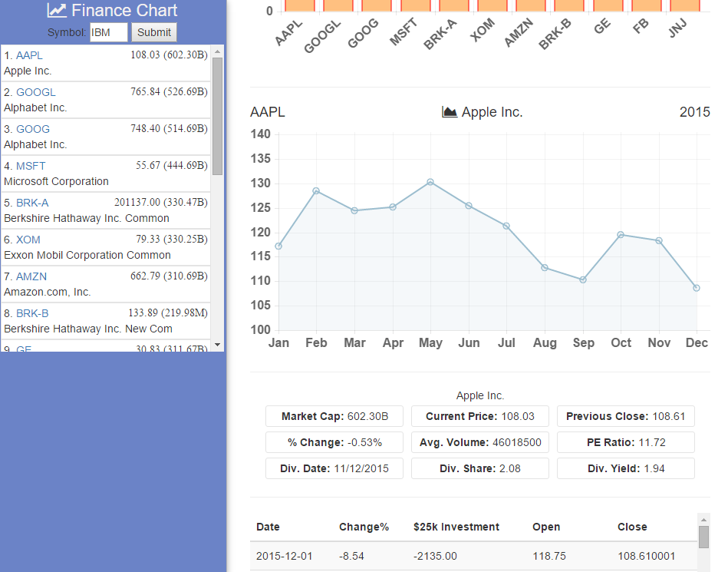The image size is (728, 572).
Task: Click the PE Ratio info box
Action: pyautogui.click(x=626, y=442)
